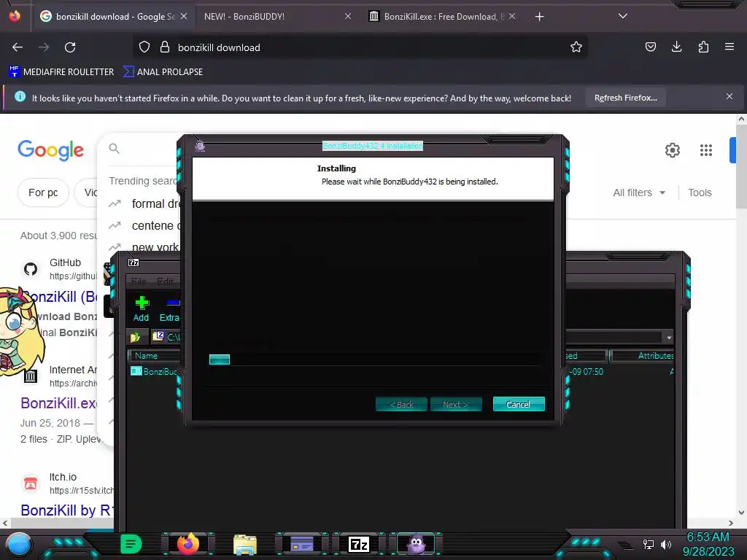Open the Firefox downloads panel
The width and height of the screenshot is (747, 560).
(676, 47)
